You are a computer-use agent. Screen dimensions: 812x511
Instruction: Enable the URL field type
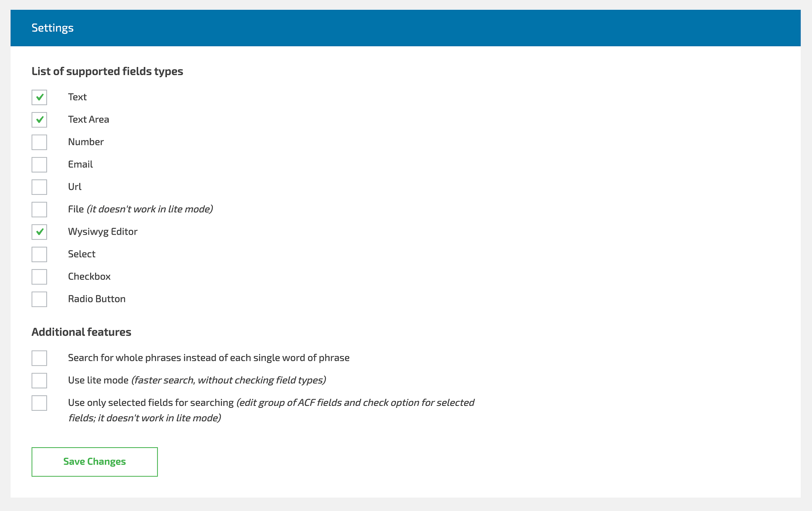pyautogui.click(x=39, y=187)
